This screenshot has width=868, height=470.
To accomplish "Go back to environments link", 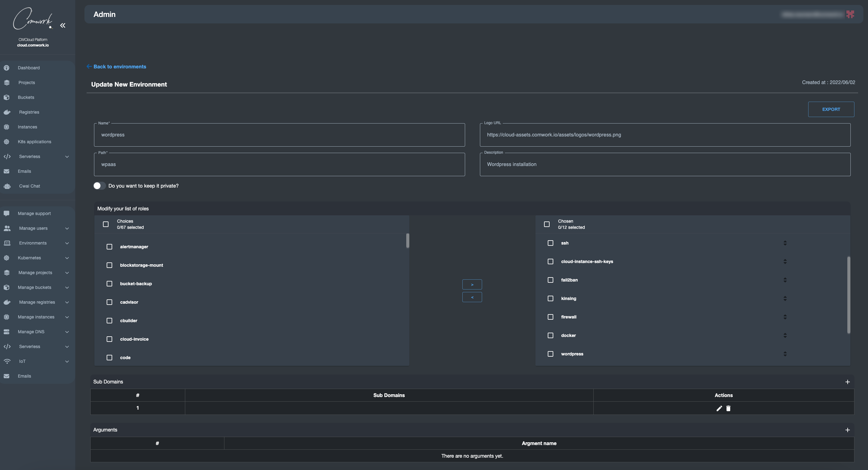I will click(x=116, y=67).
